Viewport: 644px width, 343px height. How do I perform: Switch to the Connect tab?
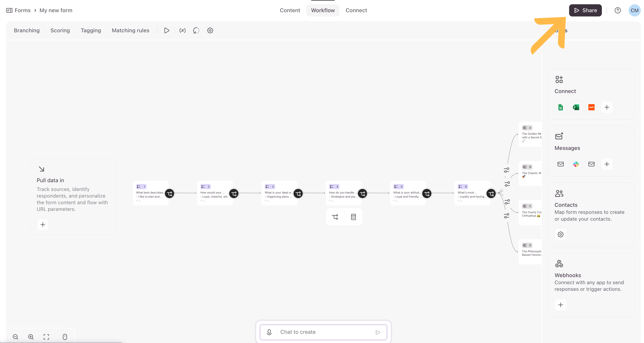click(356, 10)
